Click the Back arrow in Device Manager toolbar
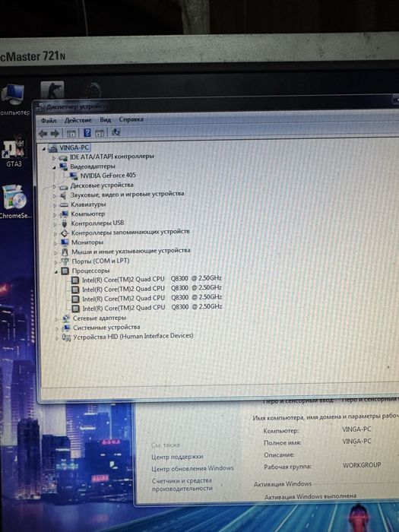 [x=43, y=133]
